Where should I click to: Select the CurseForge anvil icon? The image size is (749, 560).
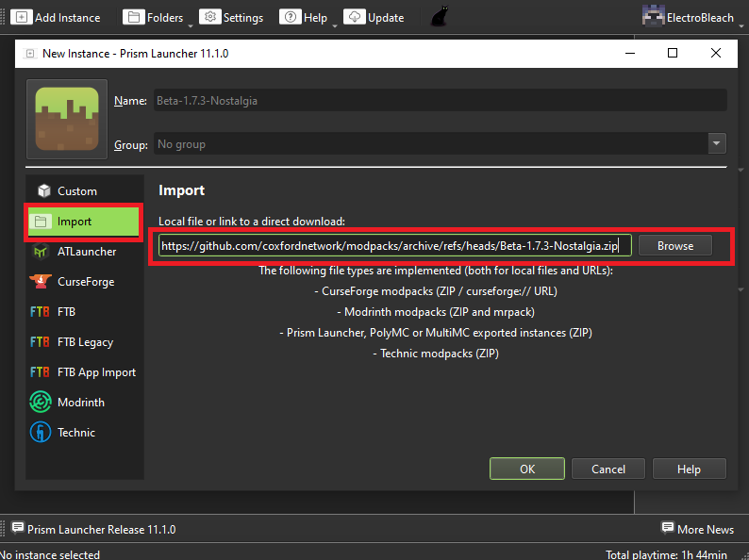click(41, 281)
